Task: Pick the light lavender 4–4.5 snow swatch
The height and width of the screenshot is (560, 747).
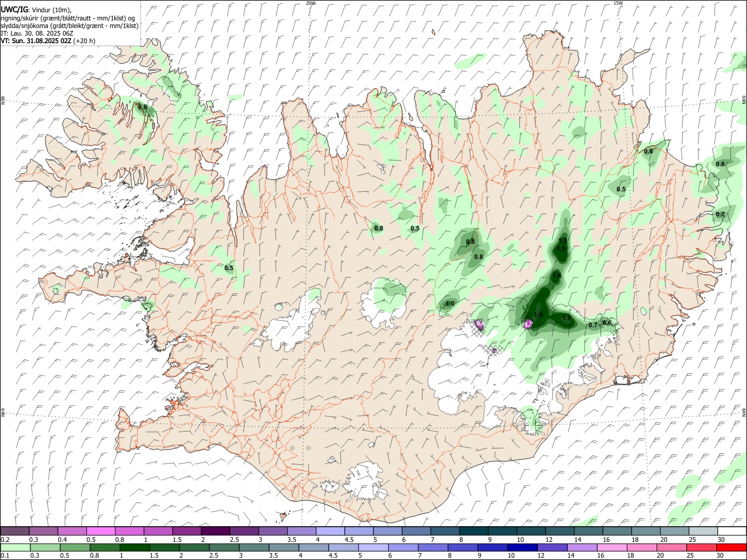Action: point(330,531)
